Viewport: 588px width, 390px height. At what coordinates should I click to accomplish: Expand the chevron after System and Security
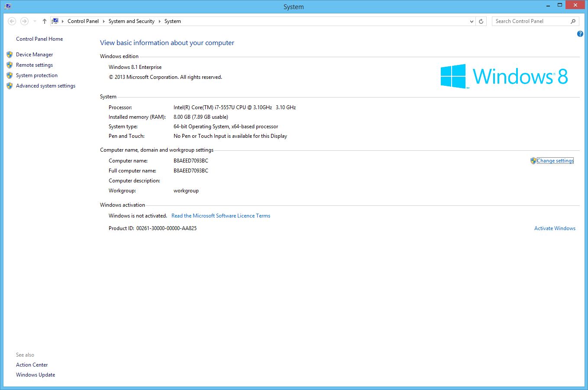[x=160, y=21]
